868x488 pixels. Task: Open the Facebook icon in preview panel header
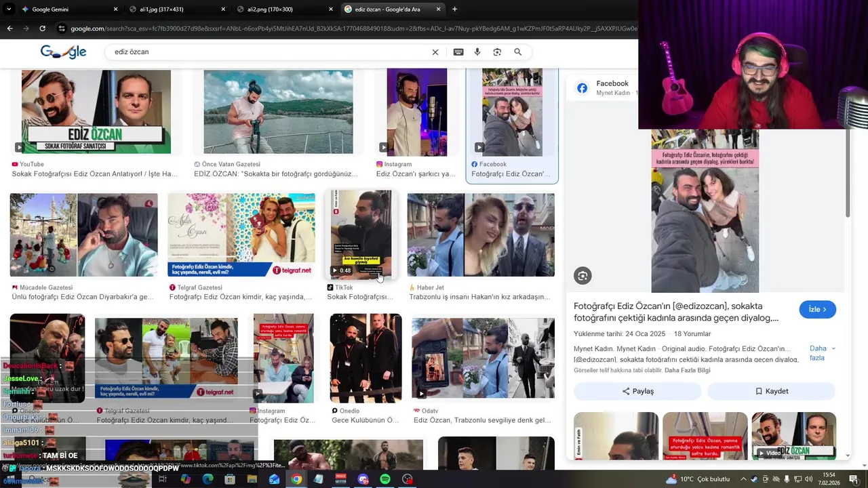(582, 88)
